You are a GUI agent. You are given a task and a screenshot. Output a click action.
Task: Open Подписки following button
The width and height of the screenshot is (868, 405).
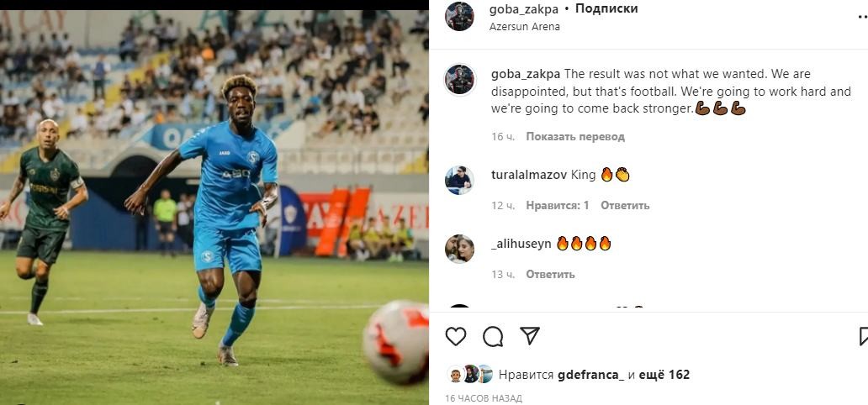[606, 9]
